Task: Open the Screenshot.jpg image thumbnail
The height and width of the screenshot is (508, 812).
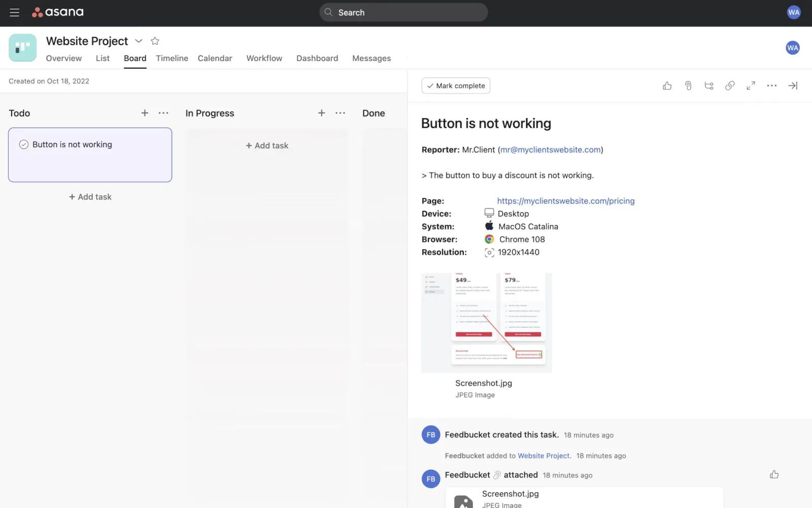Action: coord(486,323)
